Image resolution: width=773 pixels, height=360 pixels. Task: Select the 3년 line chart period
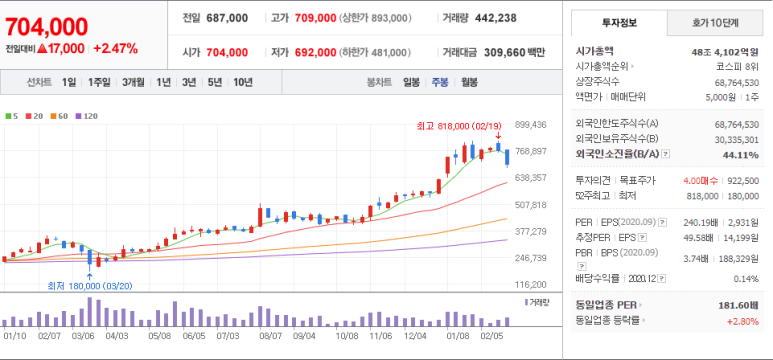(x=189, y=82)
